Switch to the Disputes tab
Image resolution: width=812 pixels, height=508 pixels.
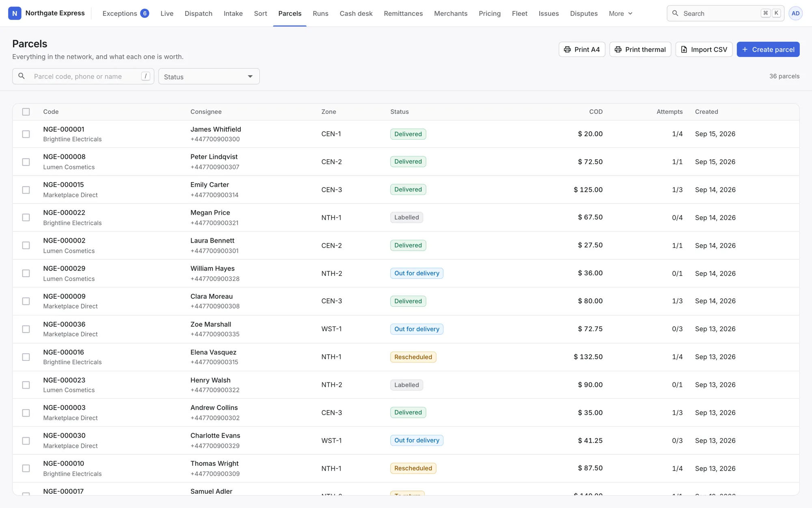coord(584,13)
